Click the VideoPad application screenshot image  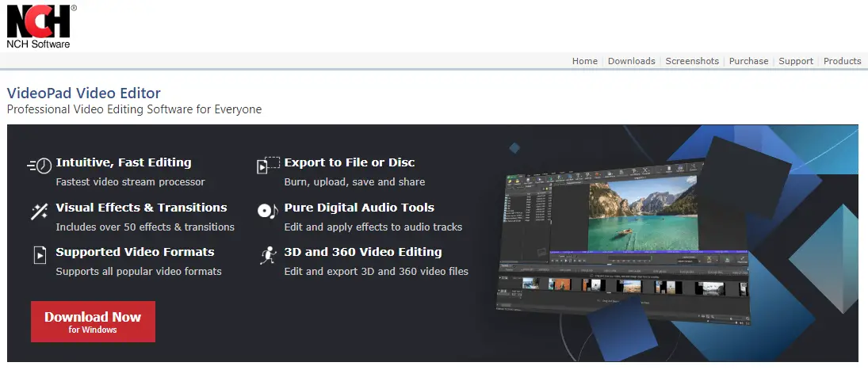click(623, 242)
